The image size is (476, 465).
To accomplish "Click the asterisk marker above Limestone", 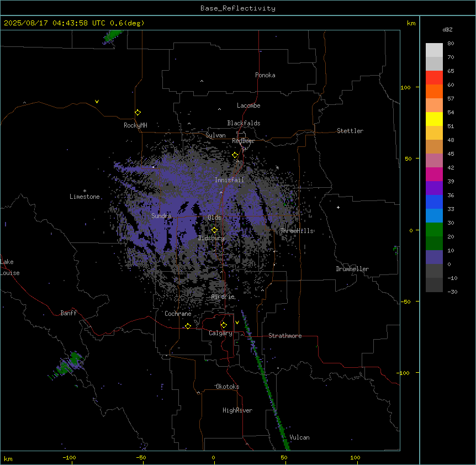I will click(x=84, y=191).
